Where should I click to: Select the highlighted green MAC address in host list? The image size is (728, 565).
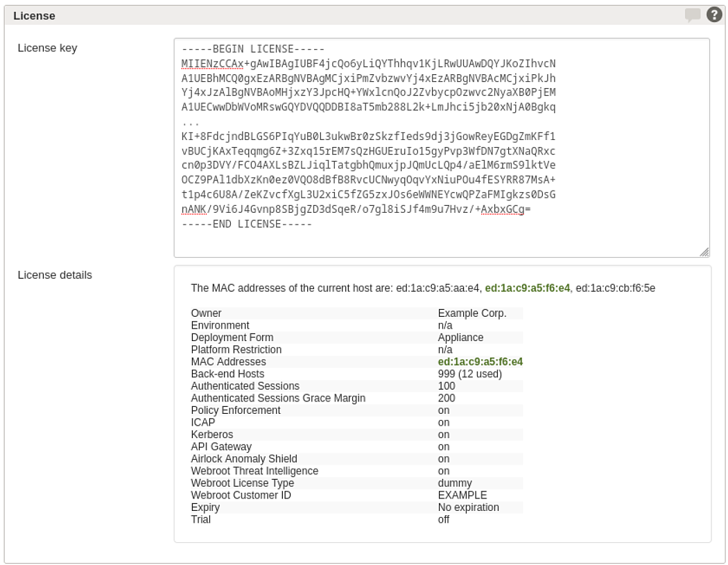click(527, 288)
